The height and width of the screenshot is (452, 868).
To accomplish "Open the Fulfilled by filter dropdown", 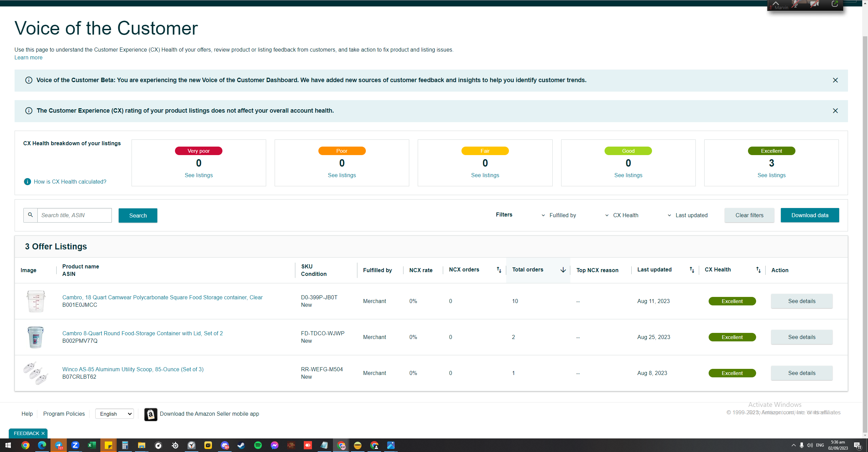I will 559,215.
